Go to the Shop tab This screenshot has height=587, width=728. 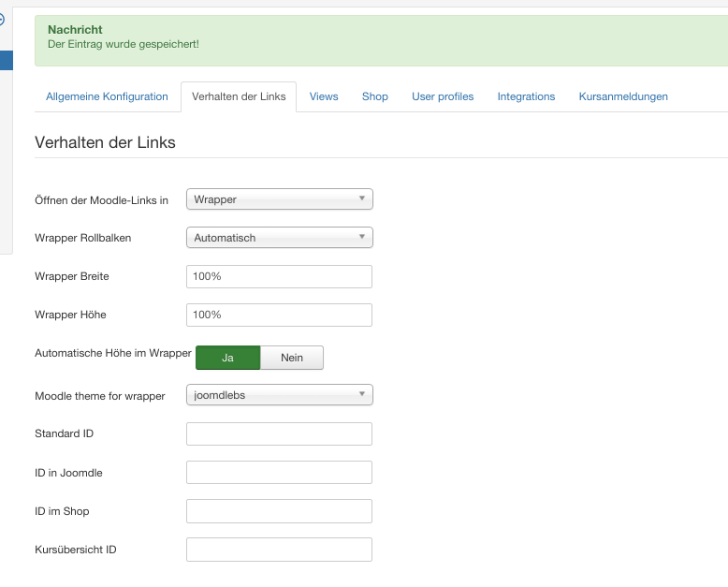coord(374,96)
